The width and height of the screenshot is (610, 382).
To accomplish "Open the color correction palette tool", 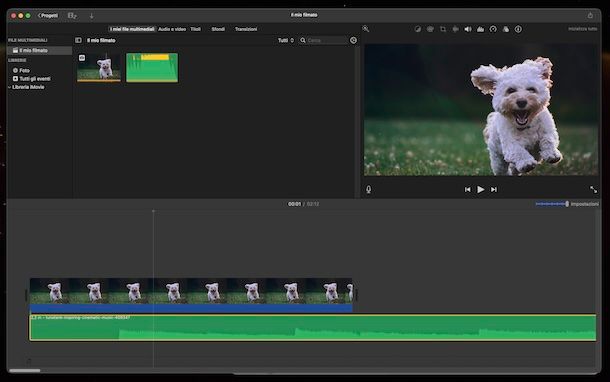I will [x=430, y=29].
